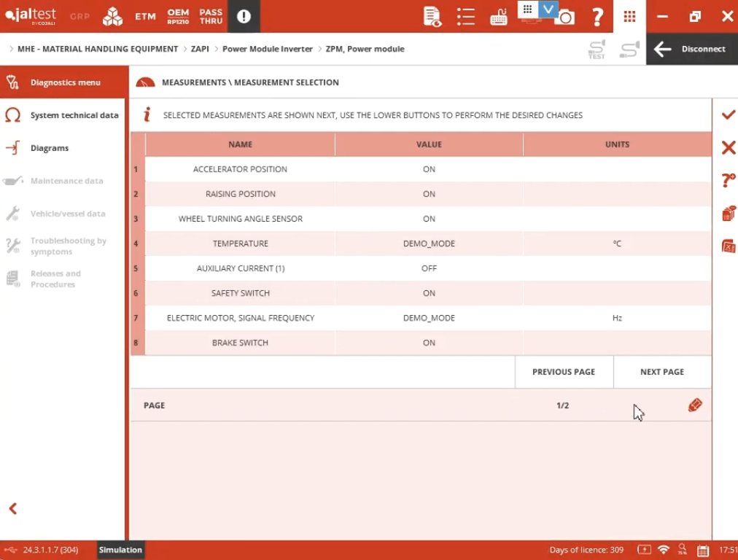
Task: Open the contextual help icon on right
Action: [728, 180]
